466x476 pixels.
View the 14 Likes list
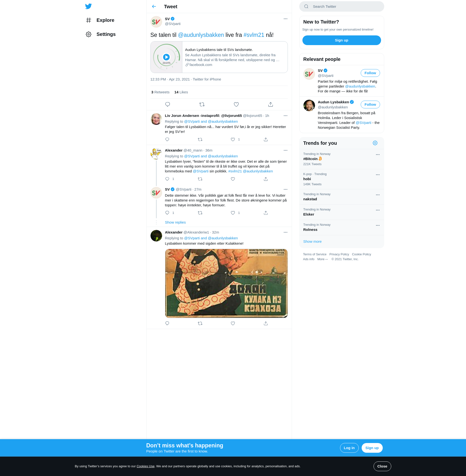pyautogui.click(x=181, y=92)
